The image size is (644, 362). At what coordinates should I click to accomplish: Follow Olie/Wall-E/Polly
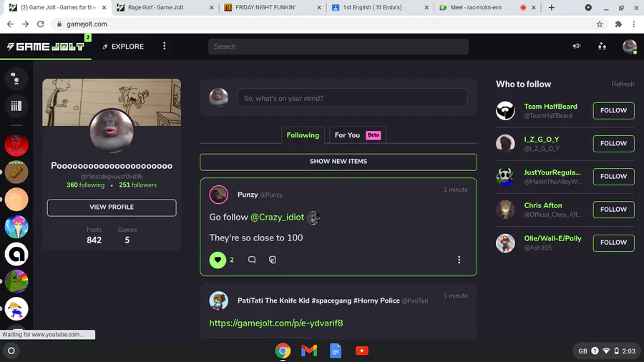614,243
